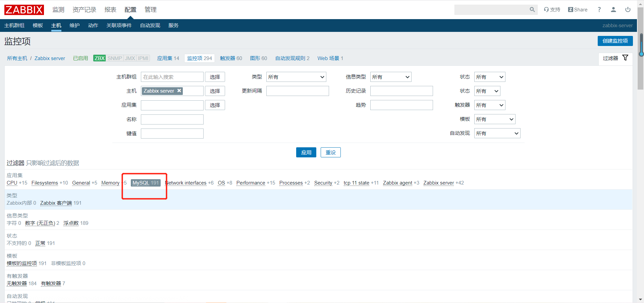This screenshot has height=303, width=644.
Task: Select the MySQL 191 application filter
Action: click(x=146, y=183)
